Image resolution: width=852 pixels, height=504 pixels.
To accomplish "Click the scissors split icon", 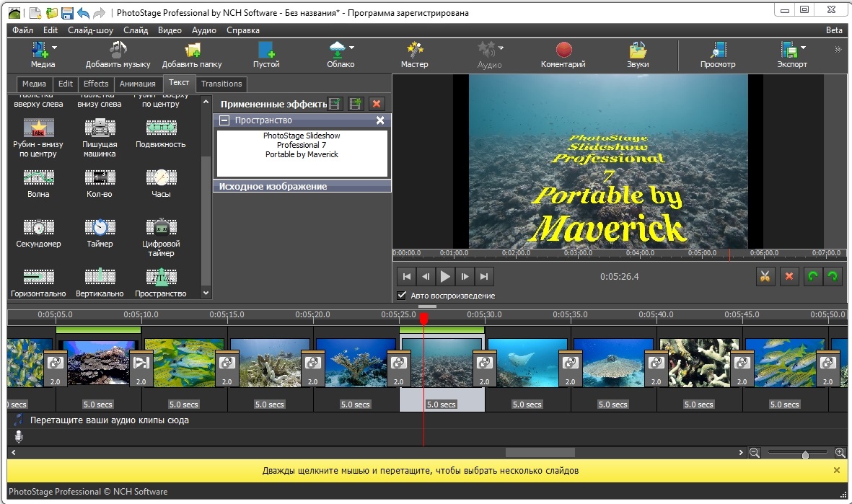I will click(x=765, y=276).
